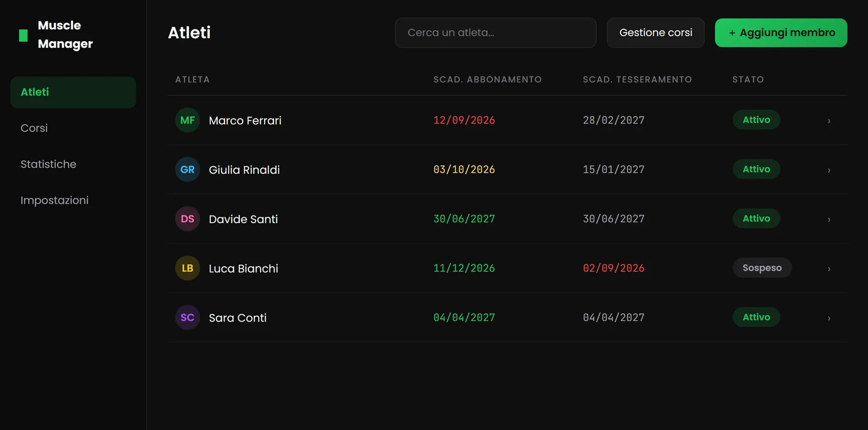Click Marco Ferrari's MF avatar
The height and width of the screenshot is (430, 868).
click(x=187, y=120)
